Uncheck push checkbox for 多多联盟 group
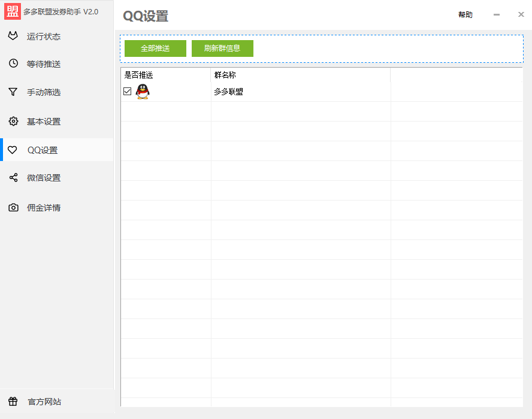Screen dimensions: 532x419 point(128,91)
